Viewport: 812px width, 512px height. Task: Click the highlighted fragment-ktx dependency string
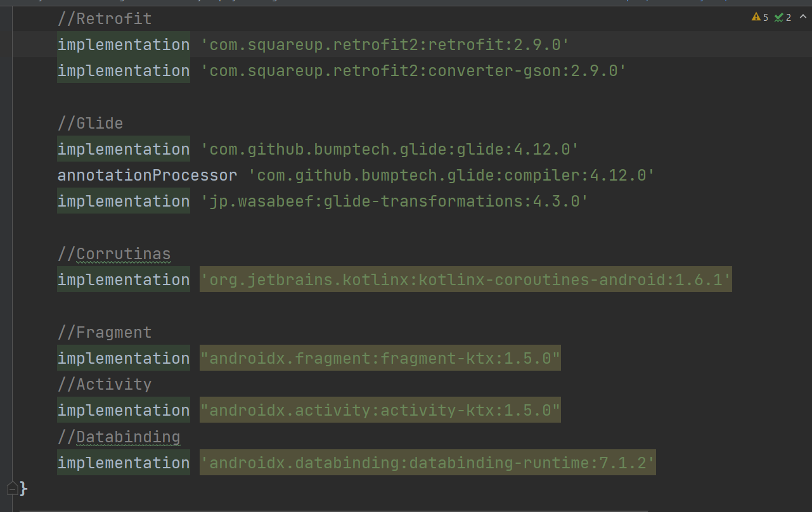point(380,359)
